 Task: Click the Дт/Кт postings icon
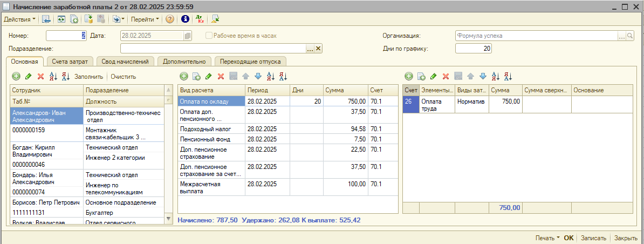click(x=200, y=19)
